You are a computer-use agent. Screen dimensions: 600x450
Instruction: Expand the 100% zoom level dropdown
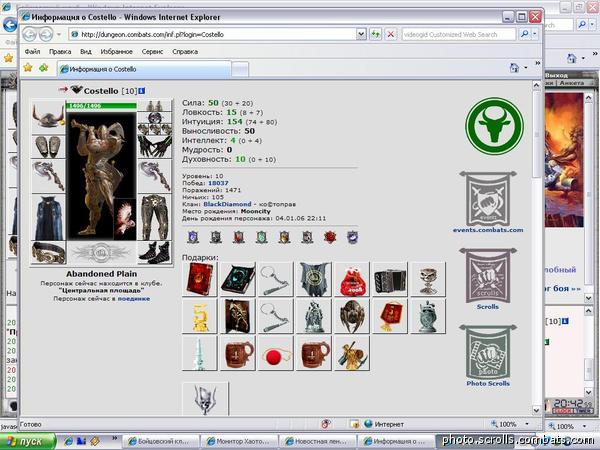527,424
